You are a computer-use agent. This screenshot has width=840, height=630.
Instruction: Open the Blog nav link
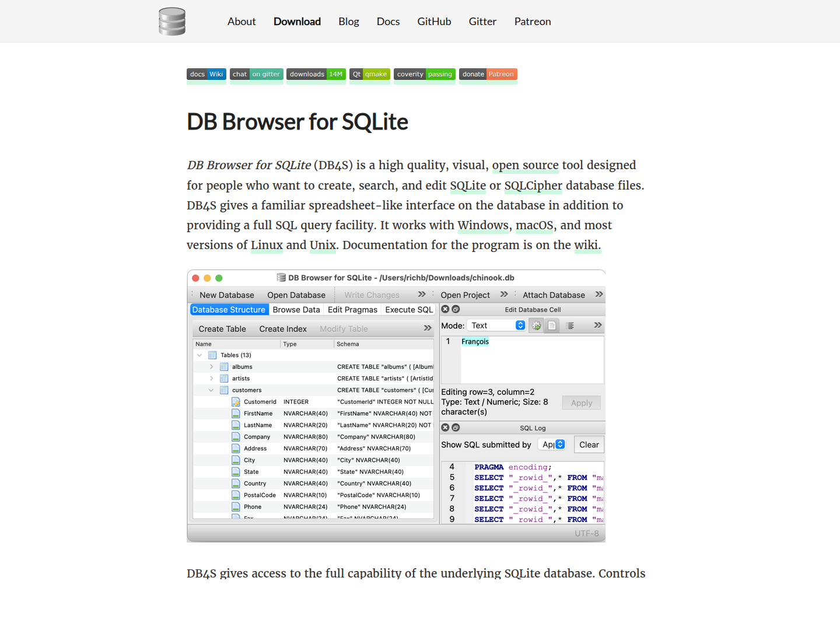[349, 22]
